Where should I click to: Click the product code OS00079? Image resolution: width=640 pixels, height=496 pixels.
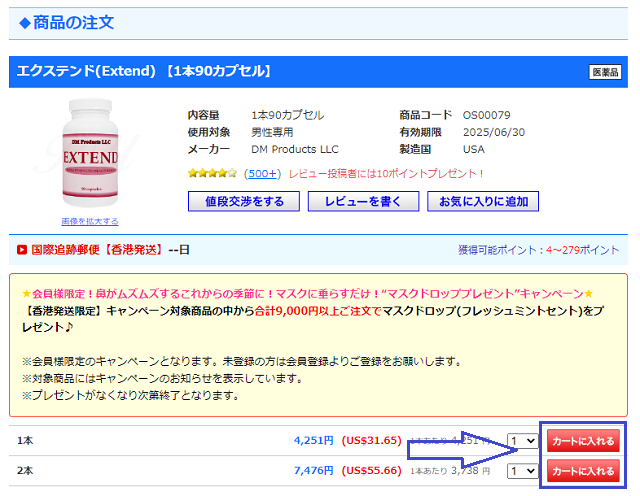(x=487, y=115)
